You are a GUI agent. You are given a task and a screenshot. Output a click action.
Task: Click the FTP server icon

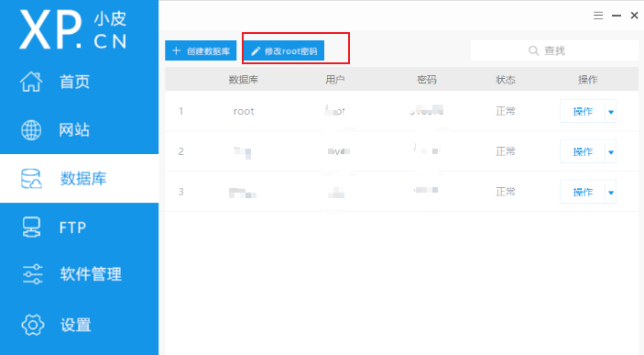pos(31,227)
